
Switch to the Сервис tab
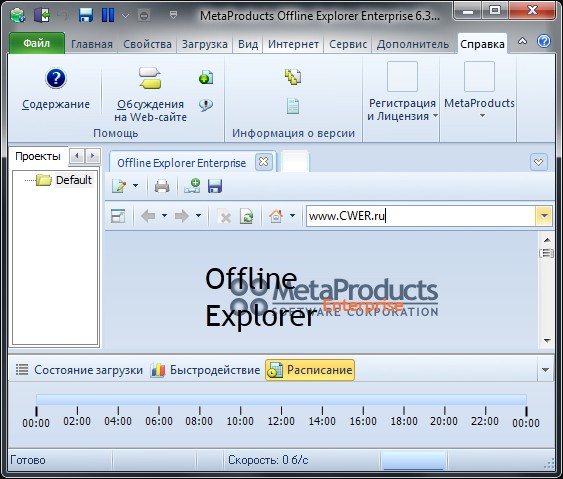click(348, 44)
